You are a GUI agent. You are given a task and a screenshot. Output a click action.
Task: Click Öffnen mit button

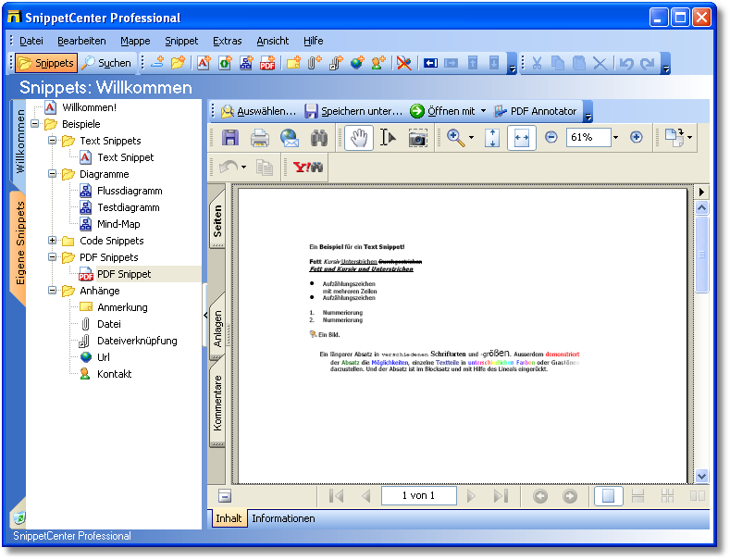tap(443, 111)
